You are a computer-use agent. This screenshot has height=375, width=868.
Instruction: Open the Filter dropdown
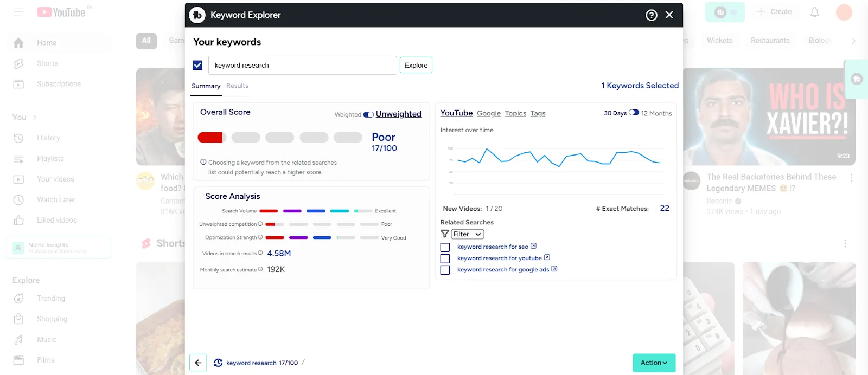468,234
